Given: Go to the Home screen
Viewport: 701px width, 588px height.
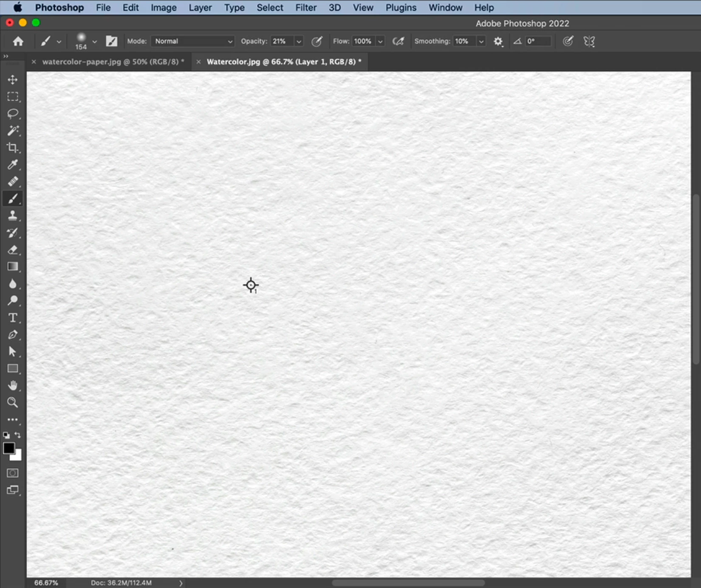Looking at the screenshot, I should [18, 41].
